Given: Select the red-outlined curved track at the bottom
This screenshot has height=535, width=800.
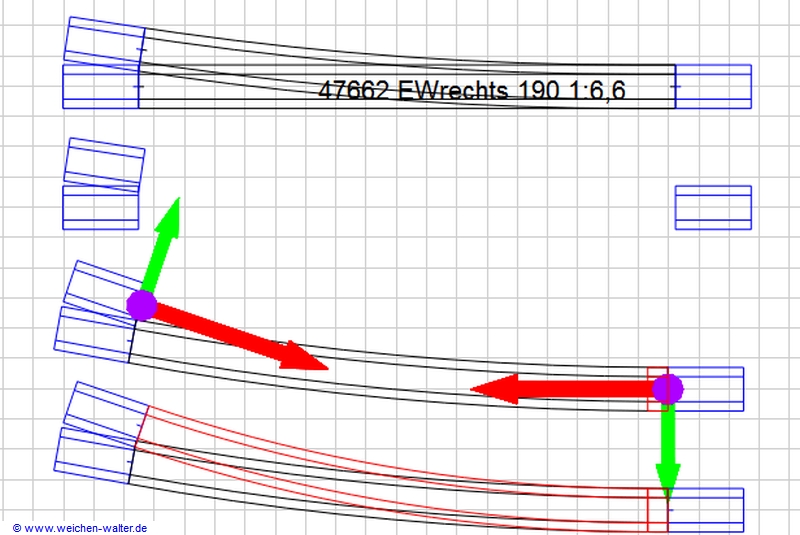Looking at the screenshot, I should pyautogui.click(x=400, y=455).
